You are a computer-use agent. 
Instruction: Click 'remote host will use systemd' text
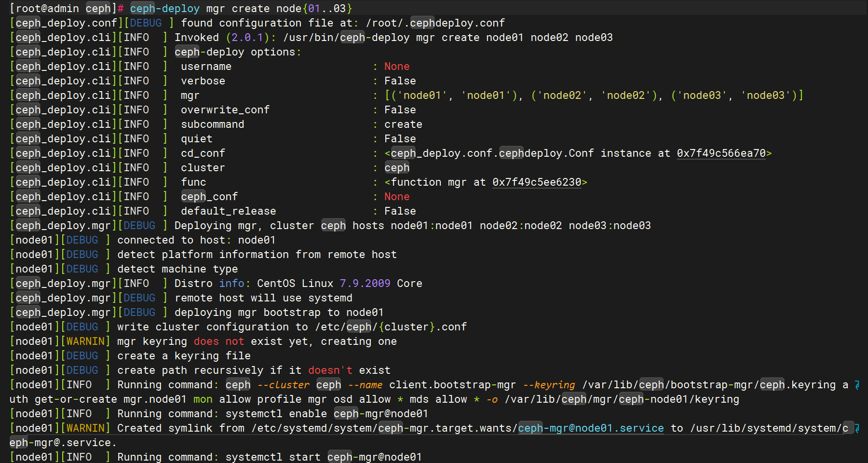263,298
